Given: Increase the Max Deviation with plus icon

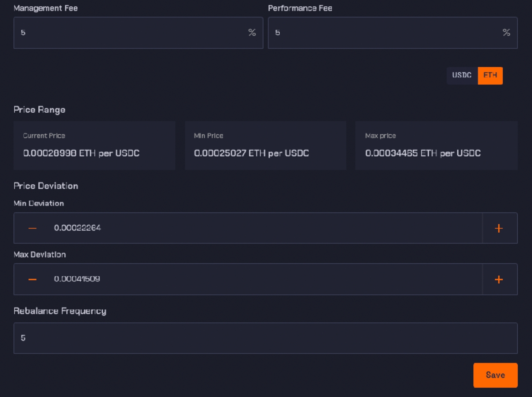Looking at the screenshot, I should point(499,279).
